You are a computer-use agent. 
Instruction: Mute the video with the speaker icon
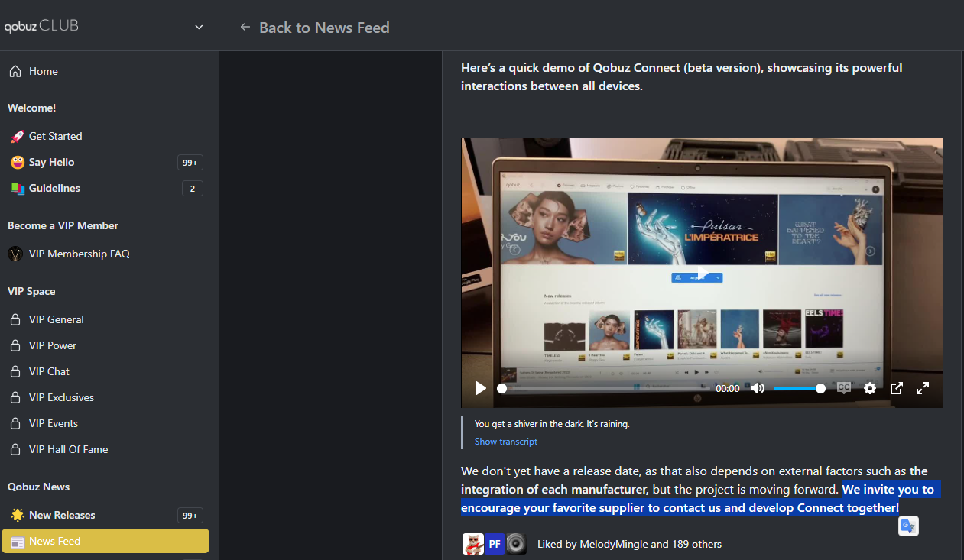tap(758, 388)
